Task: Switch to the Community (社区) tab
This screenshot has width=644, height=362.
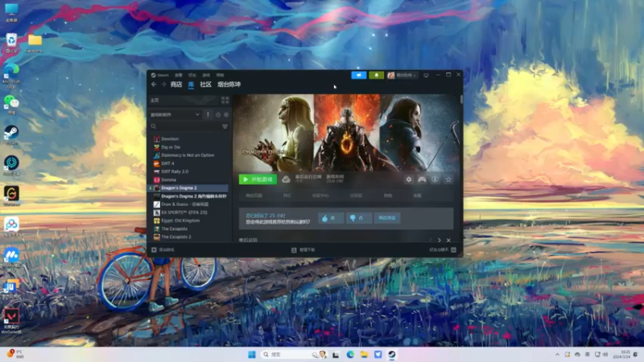Action: click(x=205, y=84)
